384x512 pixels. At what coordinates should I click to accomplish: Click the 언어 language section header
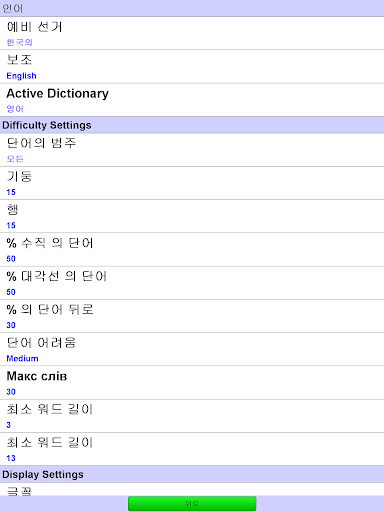(x=192, y=8)
